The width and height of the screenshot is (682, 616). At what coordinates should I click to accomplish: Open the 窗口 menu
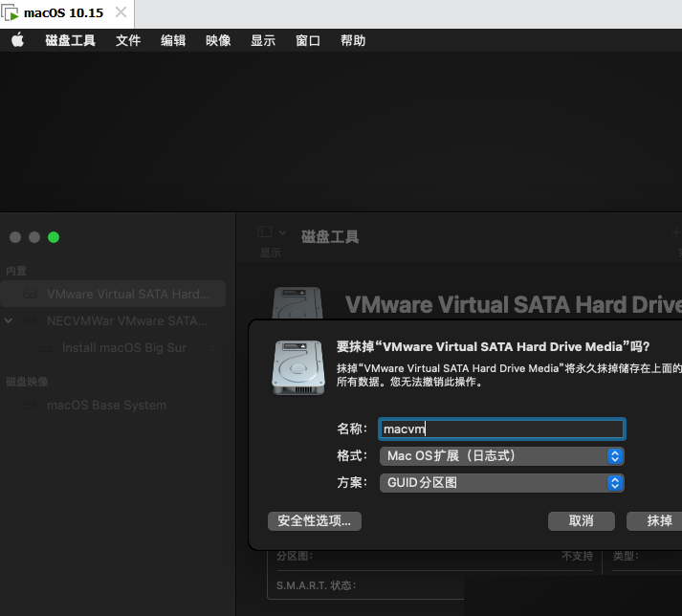(307, 40)
